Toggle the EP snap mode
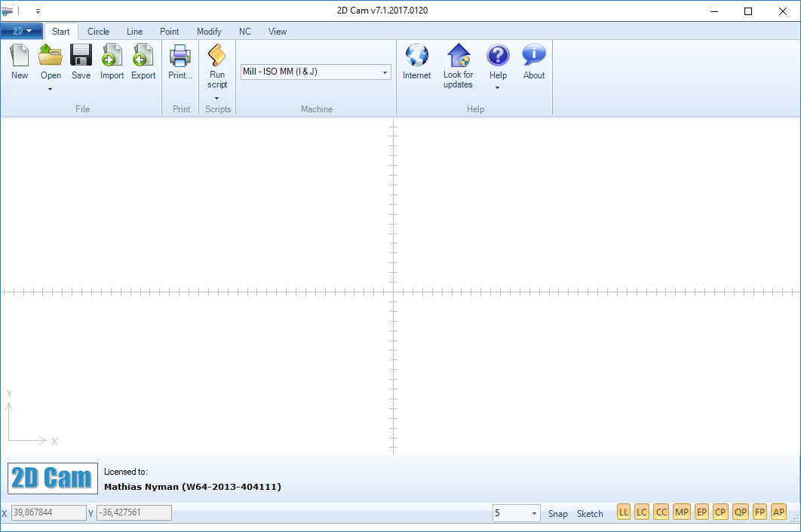This screenshot has width=801, height=532. [x=701, y=512]
